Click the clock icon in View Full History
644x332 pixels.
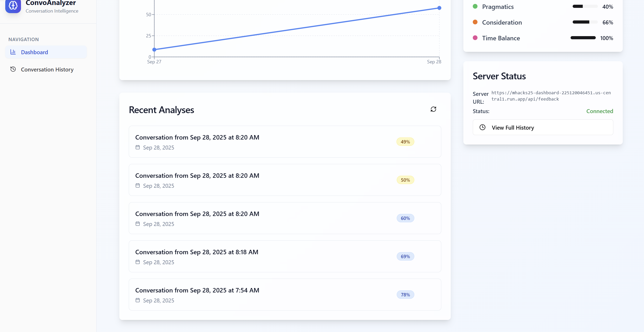[482, 127]
